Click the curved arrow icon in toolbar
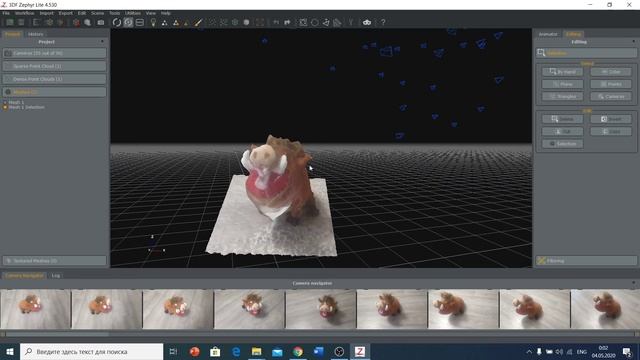Image resolution: width=640 pixels, height=360 pixels. coord(287,22)
